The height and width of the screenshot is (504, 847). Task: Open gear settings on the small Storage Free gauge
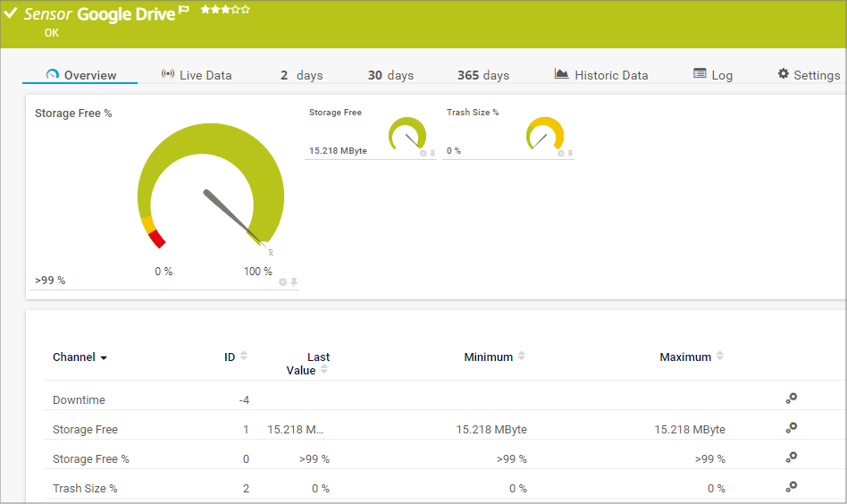pyautogui.click(x=423, y=153)
